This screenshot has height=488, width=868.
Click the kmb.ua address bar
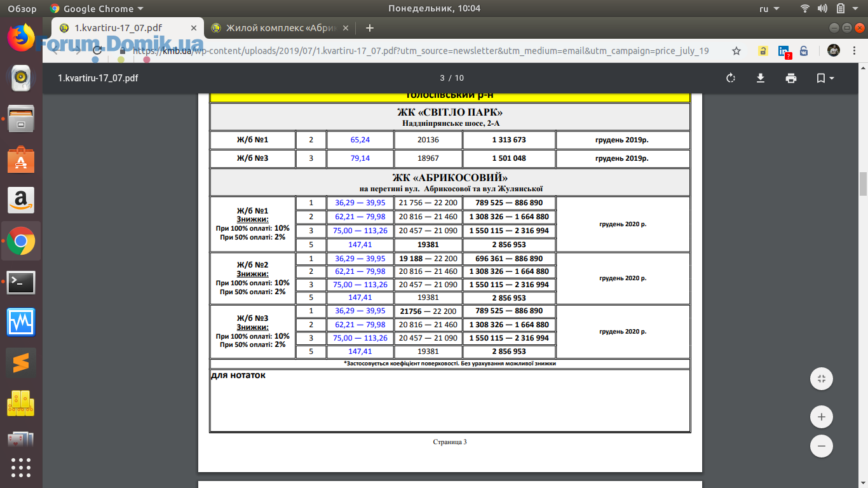pyautogui.click(x=419, y=51)
